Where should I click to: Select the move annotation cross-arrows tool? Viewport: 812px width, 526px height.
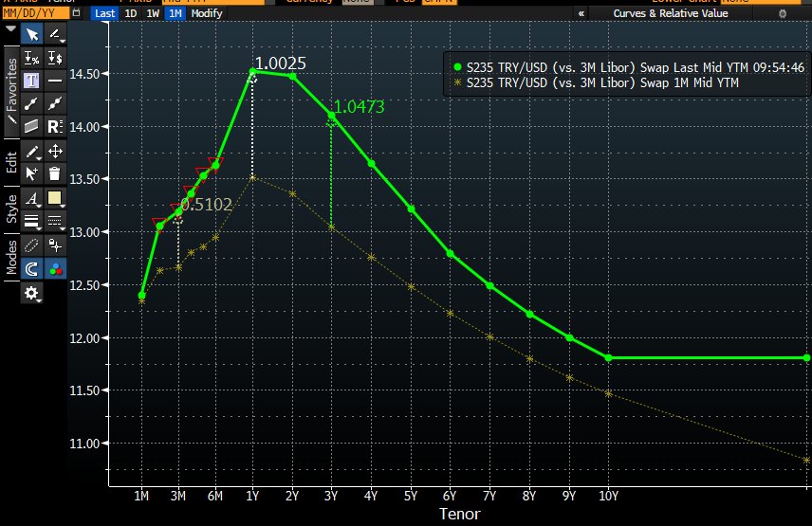tap(55, 151)
